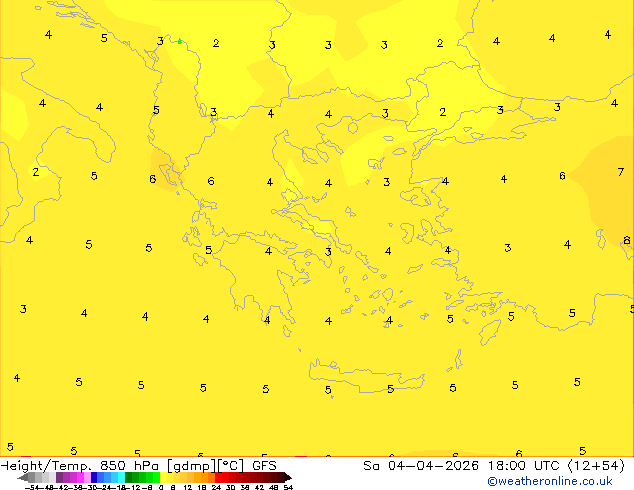Click the weatheronline.co.uk copyright link
This screenshot has height=490, width=634.
[550, 481]
